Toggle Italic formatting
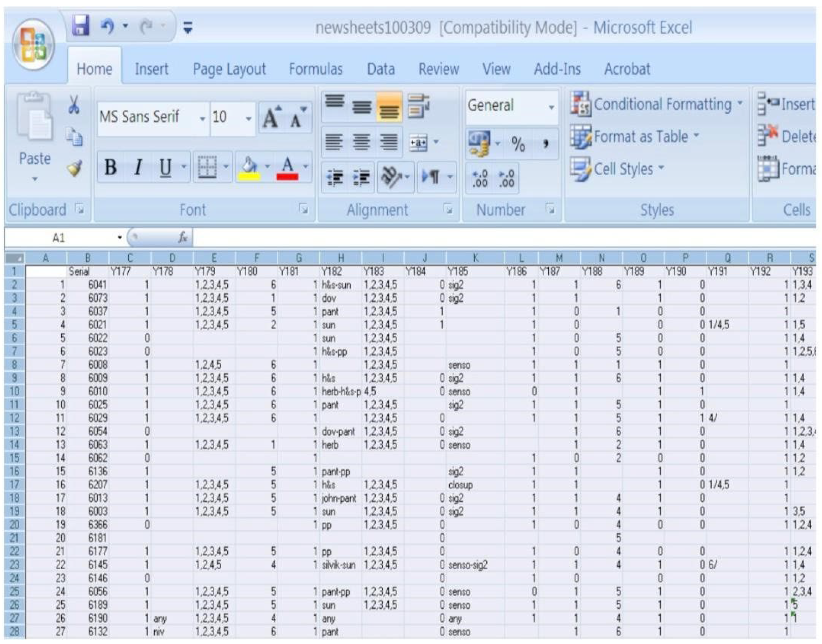The width and height of the screenshot is (822, 644). point(138,167)
